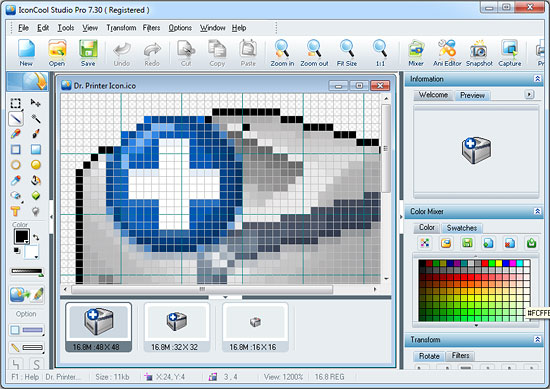This screenshot has width=550, height=389.
Task: Click the Copy toolbar icon
Action: [x=217, y=54]
